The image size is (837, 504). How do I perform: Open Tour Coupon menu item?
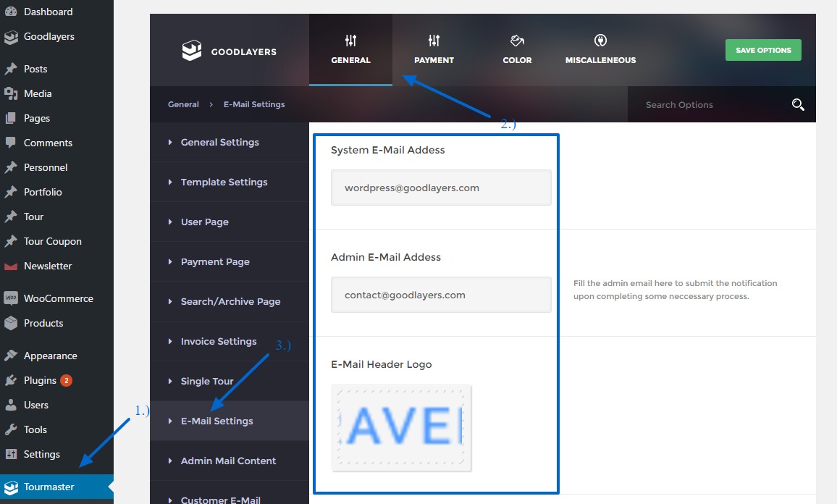[52, 241]
